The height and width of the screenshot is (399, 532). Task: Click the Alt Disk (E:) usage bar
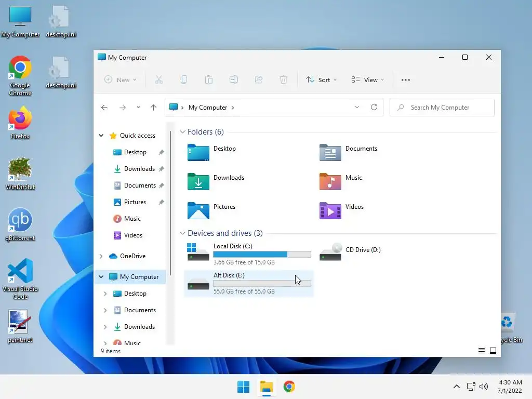pos(262,283)
